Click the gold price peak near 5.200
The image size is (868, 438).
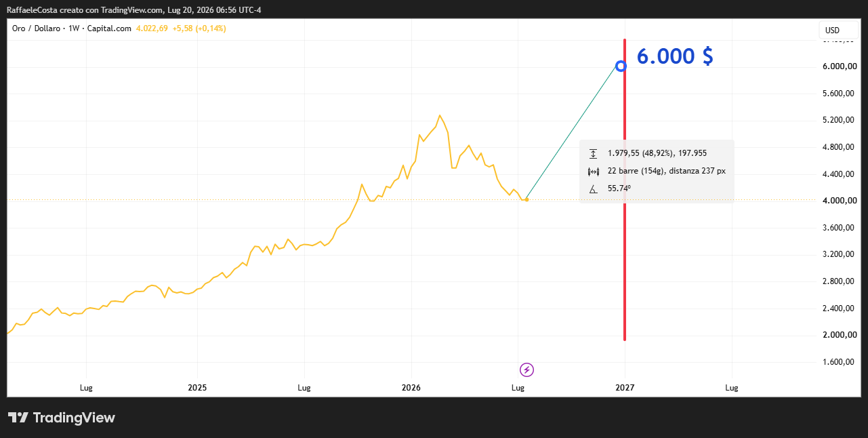pyautogui.click(x=440, y=115)
